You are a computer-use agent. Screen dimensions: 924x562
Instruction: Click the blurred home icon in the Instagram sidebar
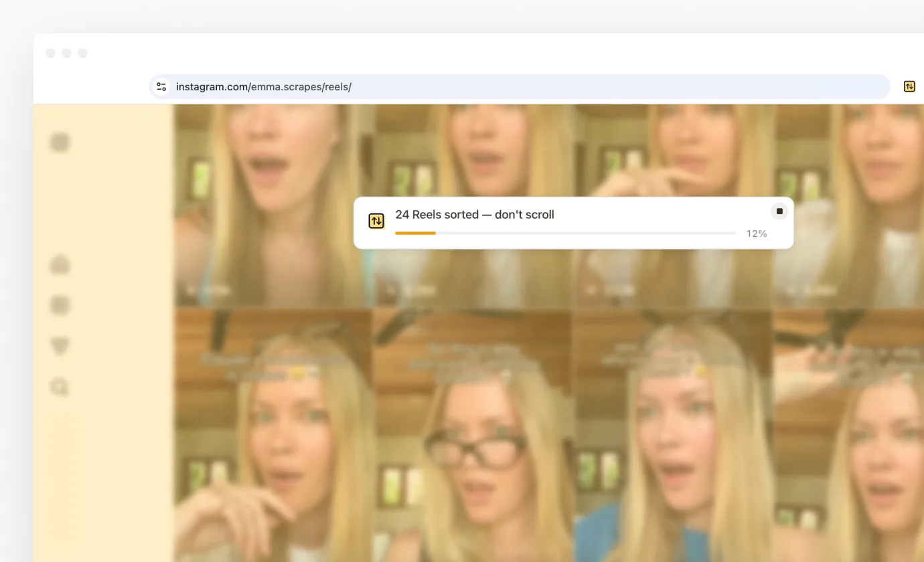point(60,265)
